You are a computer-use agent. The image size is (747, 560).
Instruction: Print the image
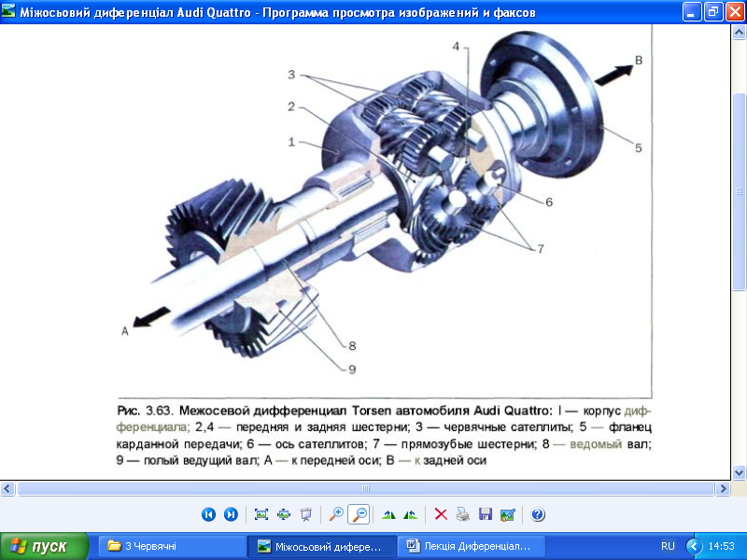tap(462, 514)
